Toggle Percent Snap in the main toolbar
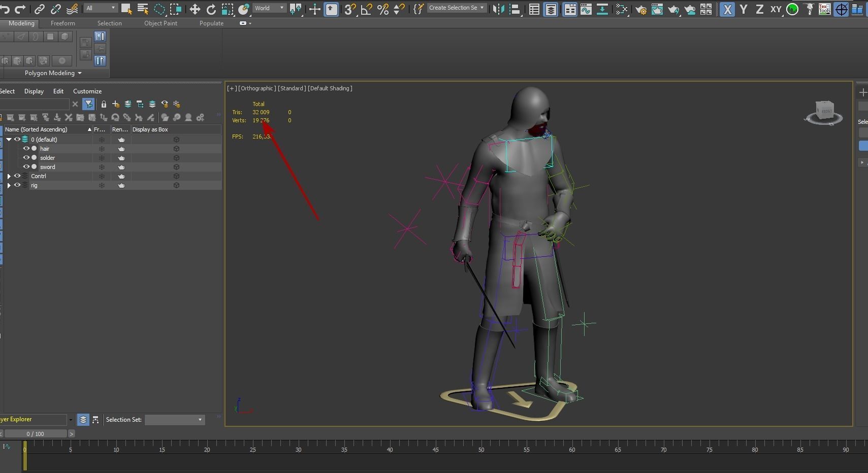The height and width of the screenshot is (473, 868). (383, 9)
